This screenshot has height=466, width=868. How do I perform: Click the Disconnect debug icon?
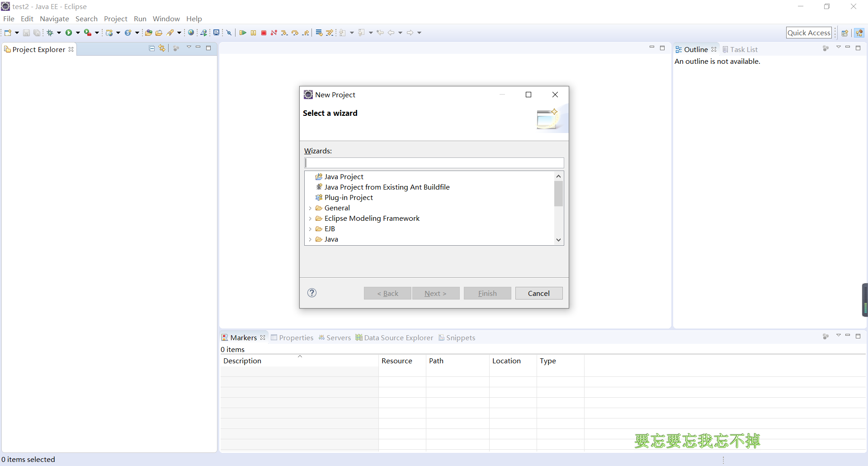274,33
